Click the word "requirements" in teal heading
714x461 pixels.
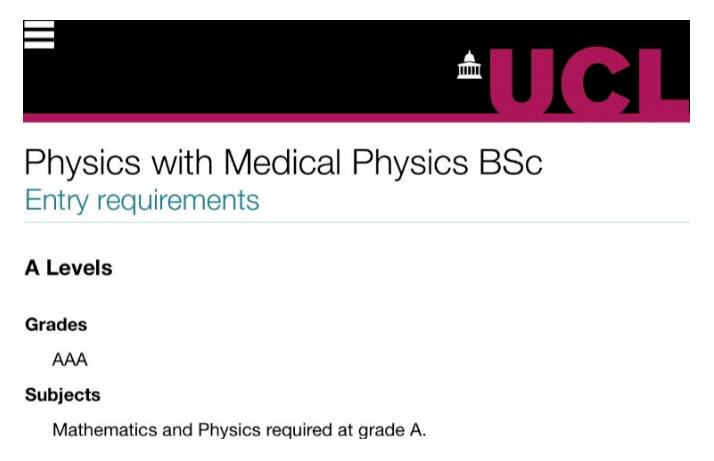pyautogui.click(x=178, y=201)
